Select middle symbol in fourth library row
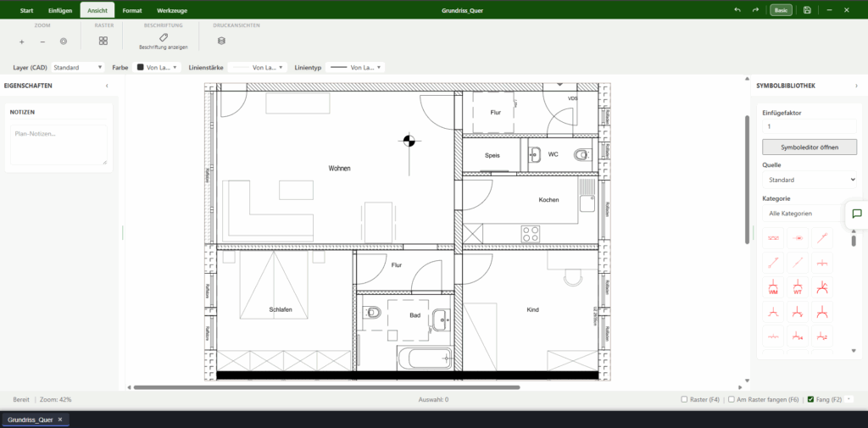868x428 pixels. click(x=798, y=312)
